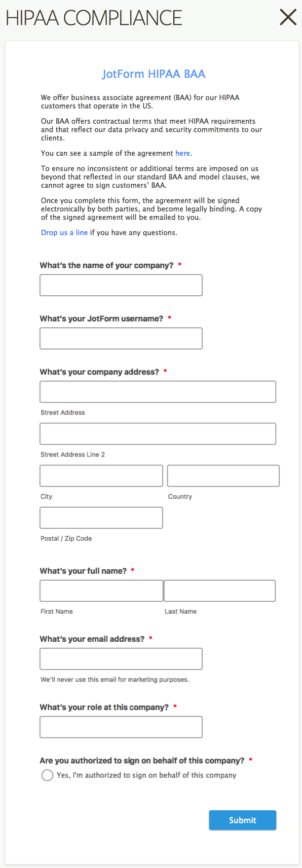
Task: Focus the JotForm username field
Action: click(x=121, y=339)
